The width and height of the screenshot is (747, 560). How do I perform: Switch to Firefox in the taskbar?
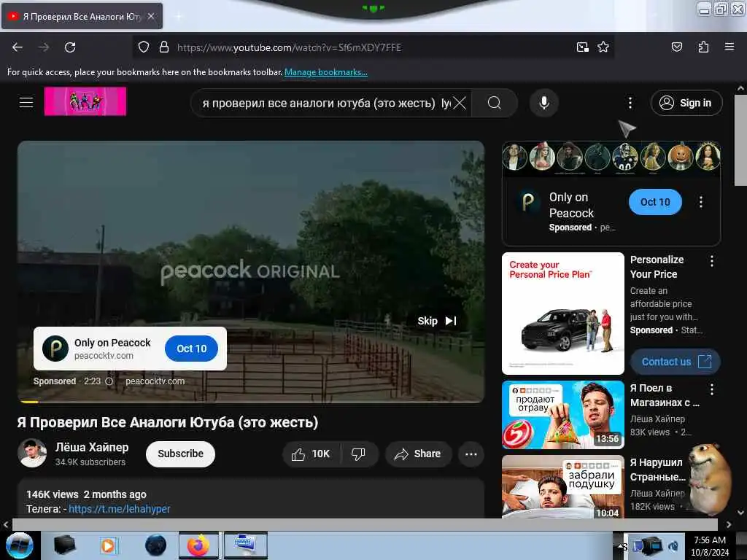[198, 545]
